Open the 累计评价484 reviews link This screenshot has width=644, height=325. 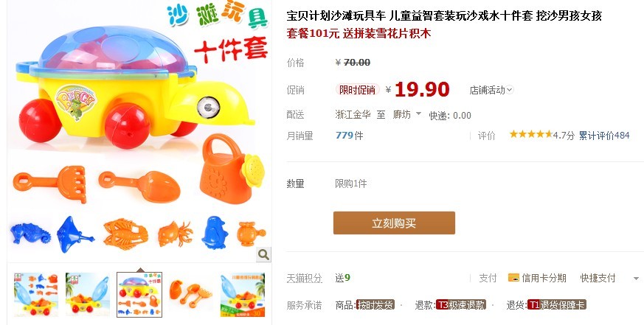604,135
